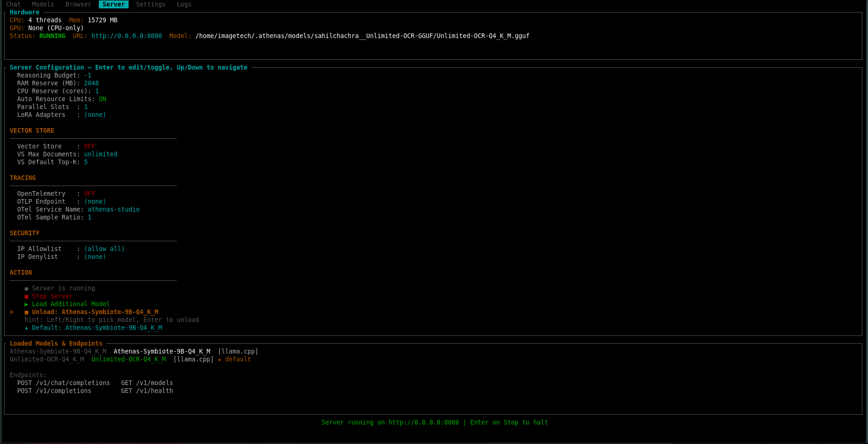Select the Parallel Slots setting
The image size is (868, 444).
coord(52,107)
